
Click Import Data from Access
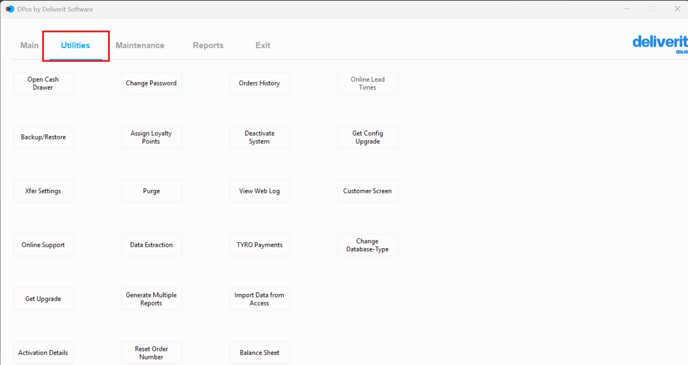pyautogui.click(x=260, y=299)
